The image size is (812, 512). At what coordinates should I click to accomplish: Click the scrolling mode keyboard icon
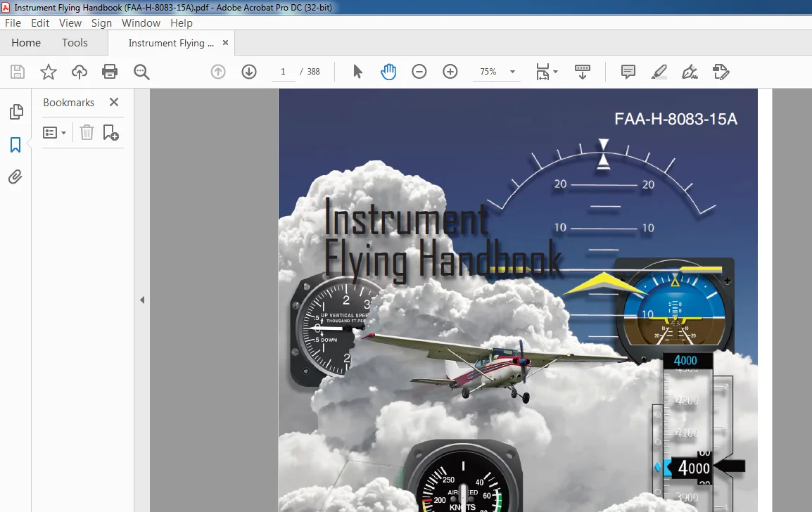(583, 72)
